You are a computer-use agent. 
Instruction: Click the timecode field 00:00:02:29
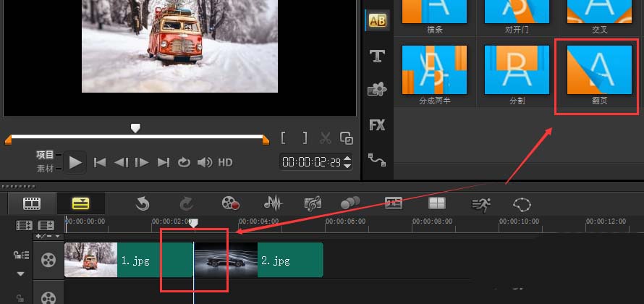pos(312,162)
